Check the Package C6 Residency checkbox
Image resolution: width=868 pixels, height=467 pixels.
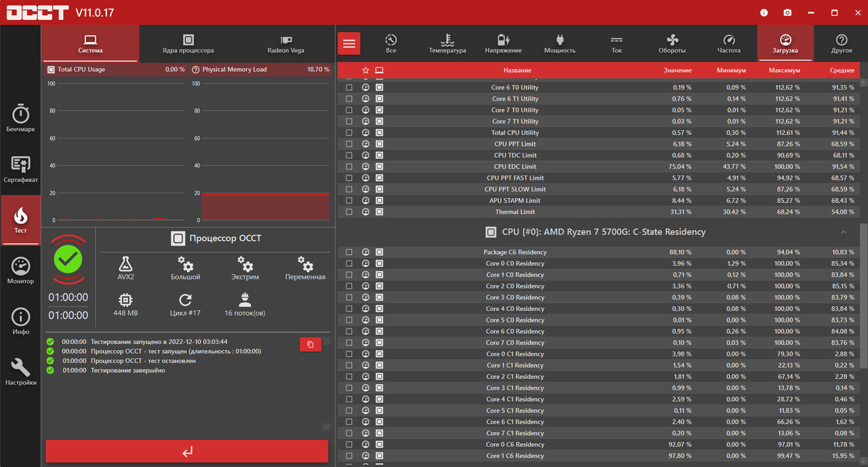pyautogui.click(x=349, y=252)
